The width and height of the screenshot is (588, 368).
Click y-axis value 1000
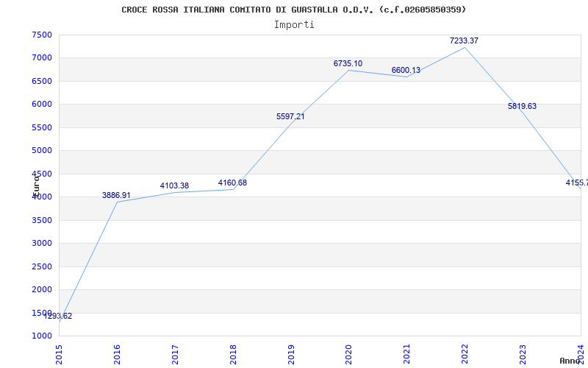tap(42, 336)
